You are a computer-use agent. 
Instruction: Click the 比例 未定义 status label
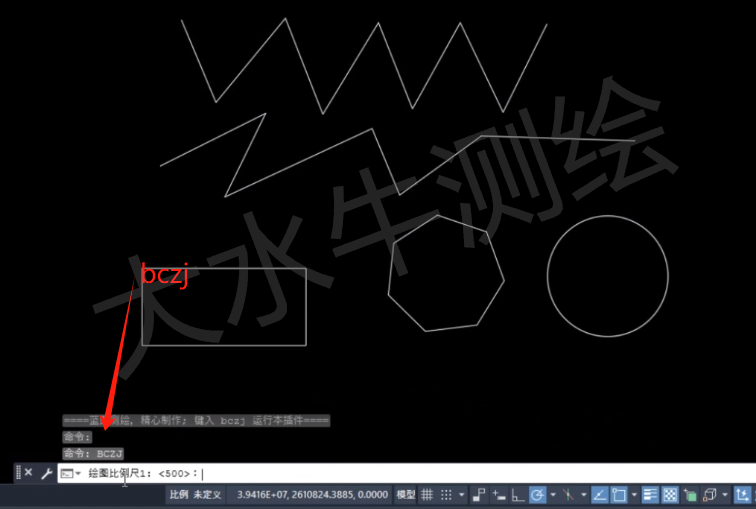click(x=194, y=494)
